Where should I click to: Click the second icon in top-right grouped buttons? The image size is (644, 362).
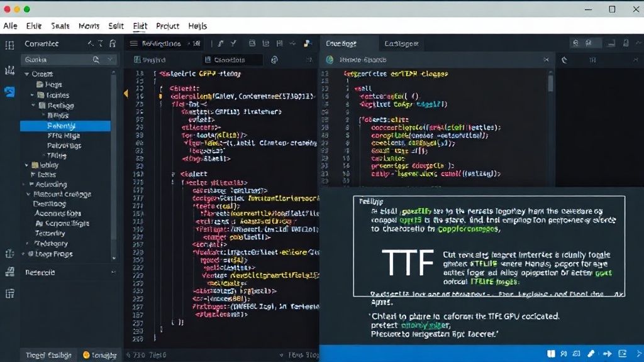(589, 43)
